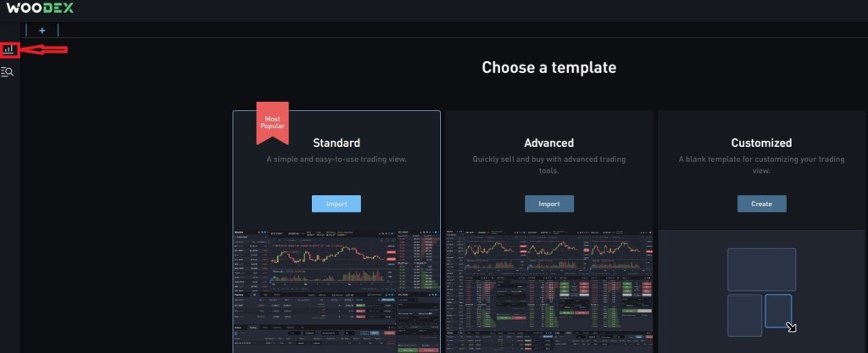The image size is (868, 353).
Task: Click the resize arrow icon in Customized preview
Action: 791,327
